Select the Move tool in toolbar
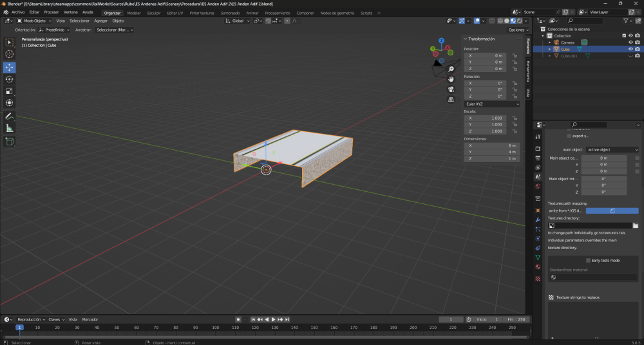This screenshot has height=345, width=644. pos(10,67)
